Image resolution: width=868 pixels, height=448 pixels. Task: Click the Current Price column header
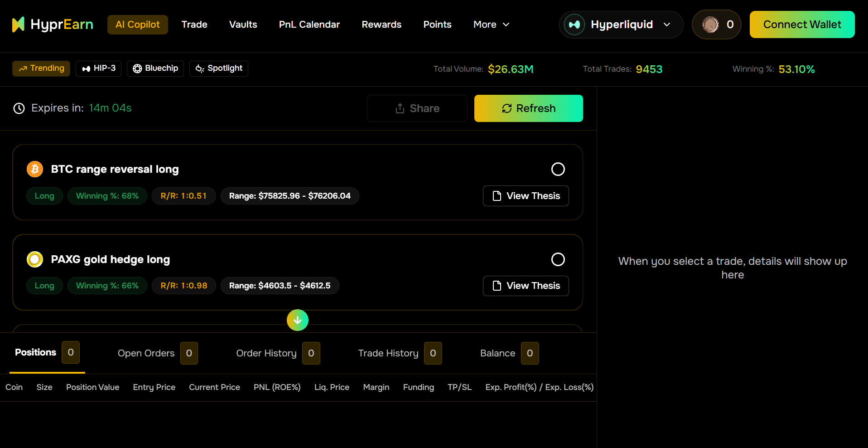(215, 387)
